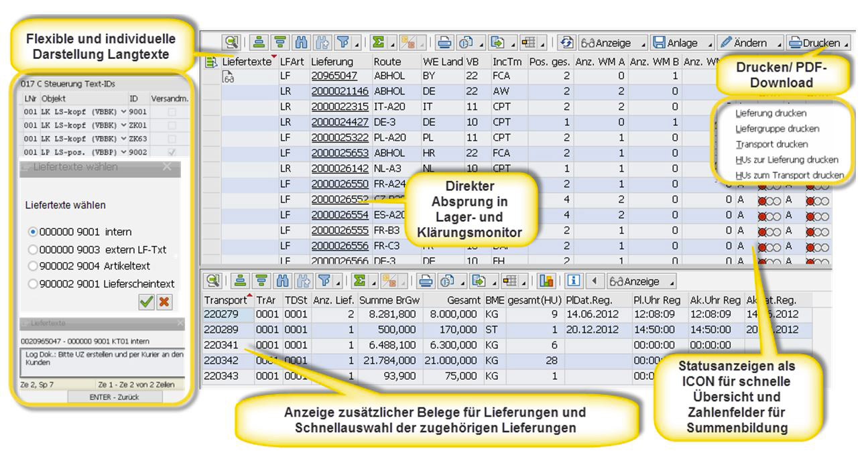
Task: Click the refresh icon in the top toolbar
Action: click(567, 42)
